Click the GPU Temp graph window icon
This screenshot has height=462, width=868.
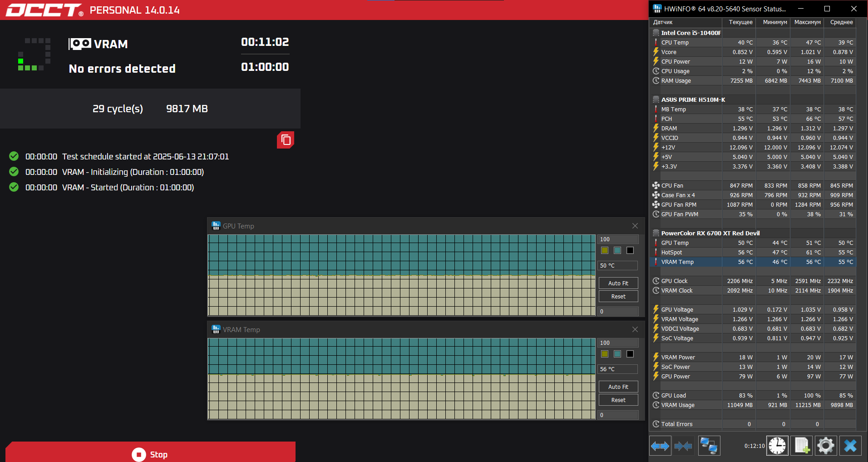click(x=216, y=226)
